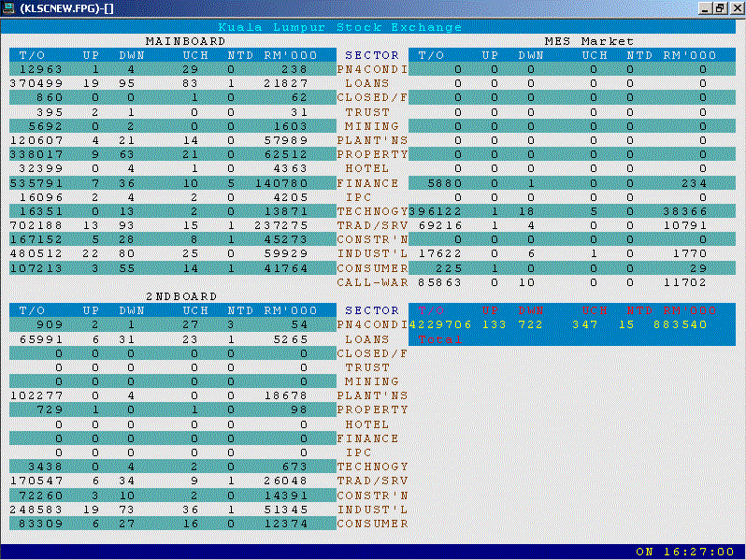
Task: Click MES FINANCE turnover 5880
Action: click(445, 183)
